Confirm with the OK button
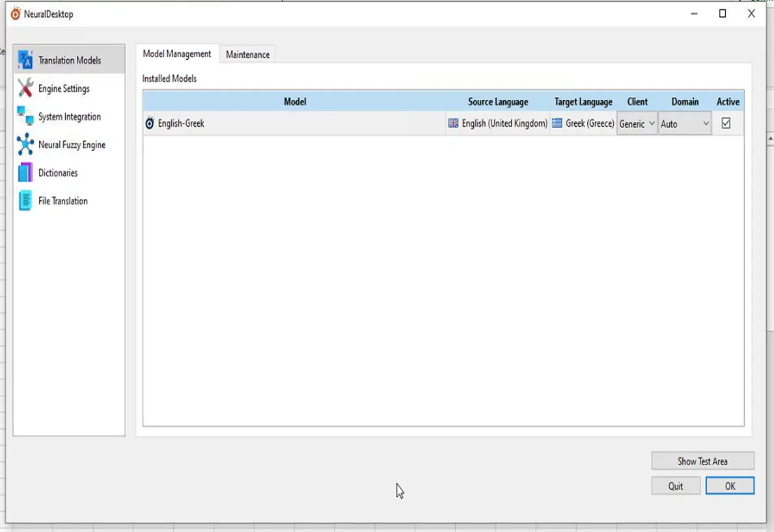Screen dimensions: 774x532 pyautogui.click(x=730, y=486)
